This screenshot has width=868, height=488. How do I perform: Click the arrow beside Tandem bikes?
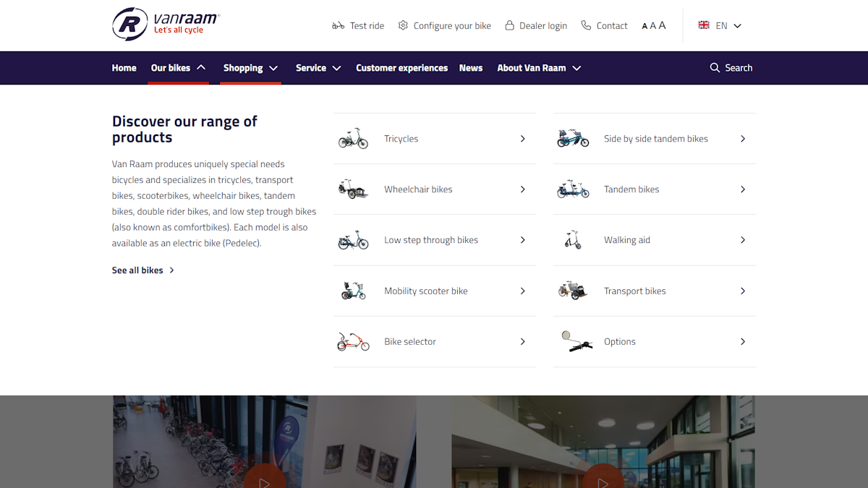tap(743, 189)
